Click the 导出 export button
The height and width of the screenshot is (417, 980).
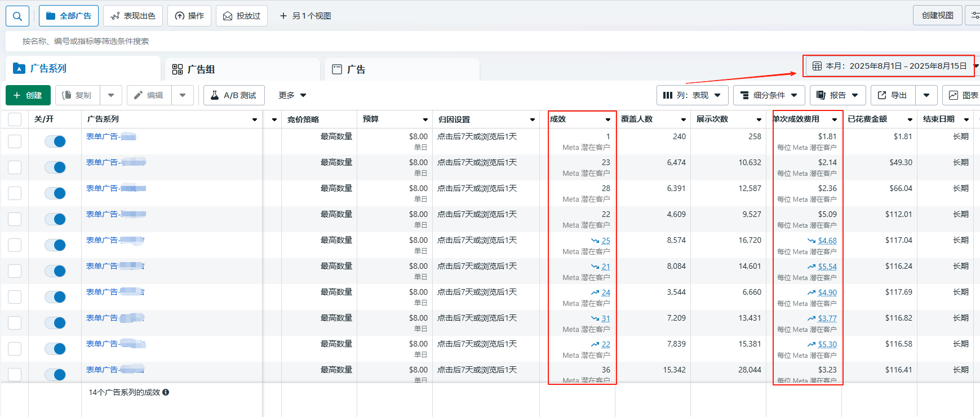893,95
